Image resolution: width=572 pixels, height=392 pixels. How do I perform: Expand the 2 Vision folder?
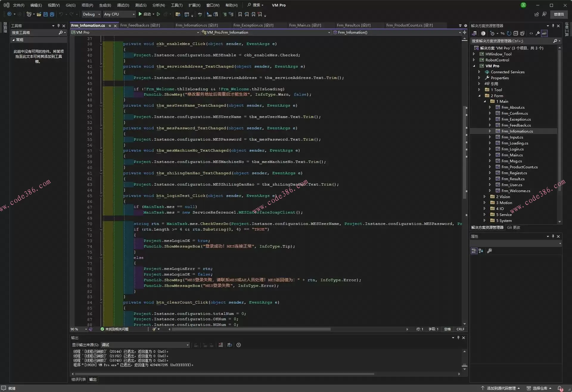(484, 197)
